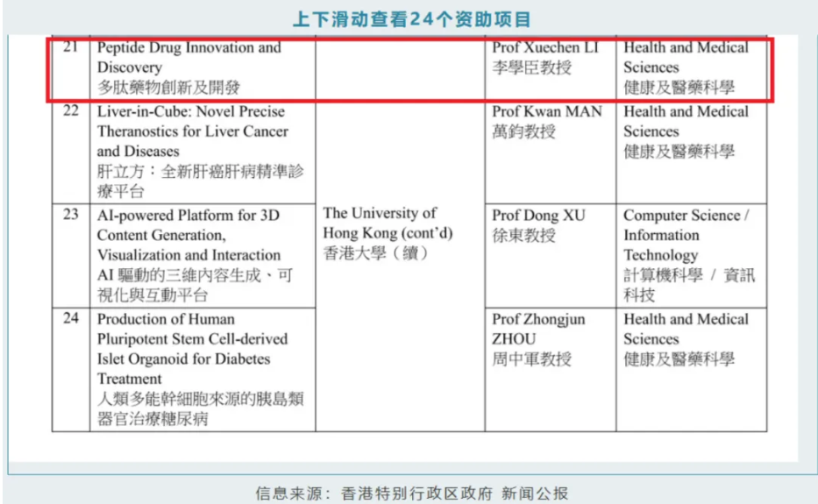
Task: Click row number 23
Action: coord(71,215)
